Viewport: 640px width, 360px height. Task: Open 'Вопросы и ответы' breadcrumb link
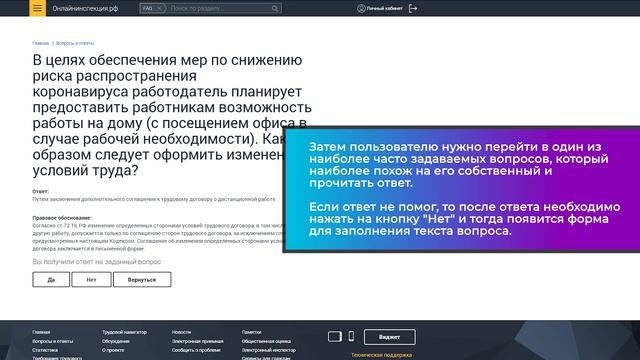pyautogui.click(x=75, y=43)
